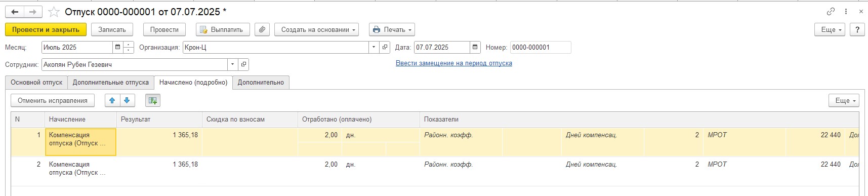Click the Записать button
Viewport: 868px width, 196px height.
[x=112, y=30]
